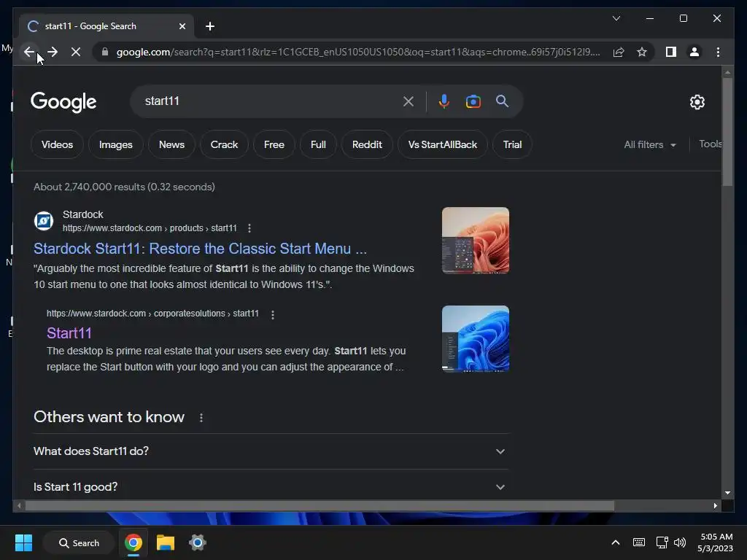Apply the Crack search chip
Screen dimensions: 747x560
pyautogui.click(x=224, y=145)
